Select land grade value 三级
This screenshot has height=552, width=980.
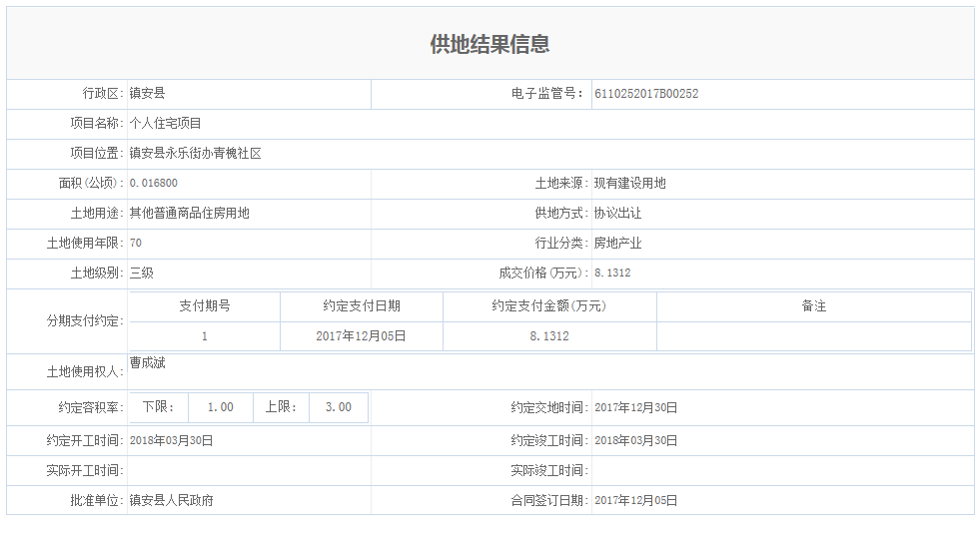pyautogui.click(x=141, y=273)
